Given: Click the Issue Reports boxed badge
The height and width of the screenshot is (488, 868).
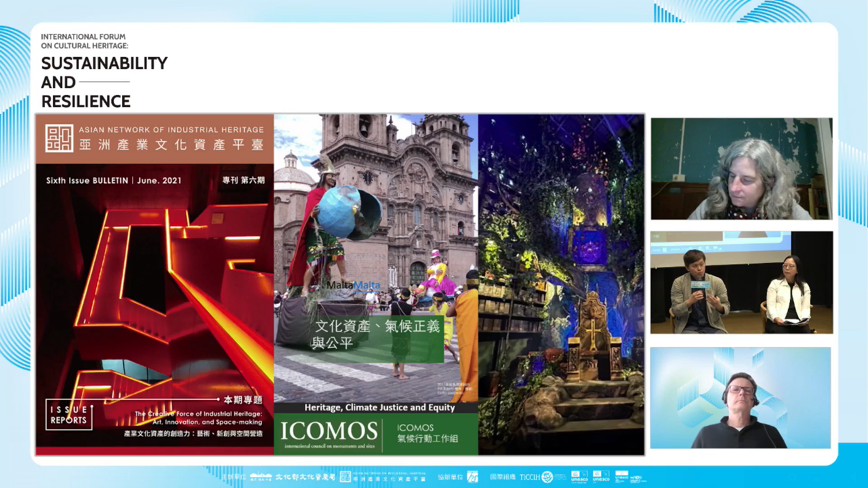Looking at the screenshot, I should (69, 416).
